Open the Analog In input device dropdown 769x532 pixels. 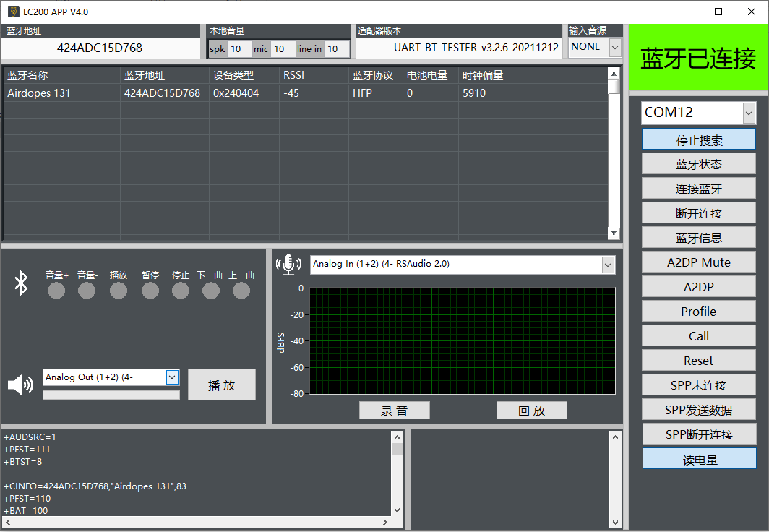(608, 265)
